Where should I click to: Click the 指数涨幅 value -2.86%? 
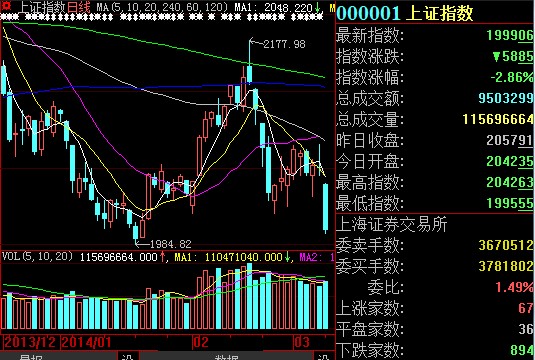point(511,77)
